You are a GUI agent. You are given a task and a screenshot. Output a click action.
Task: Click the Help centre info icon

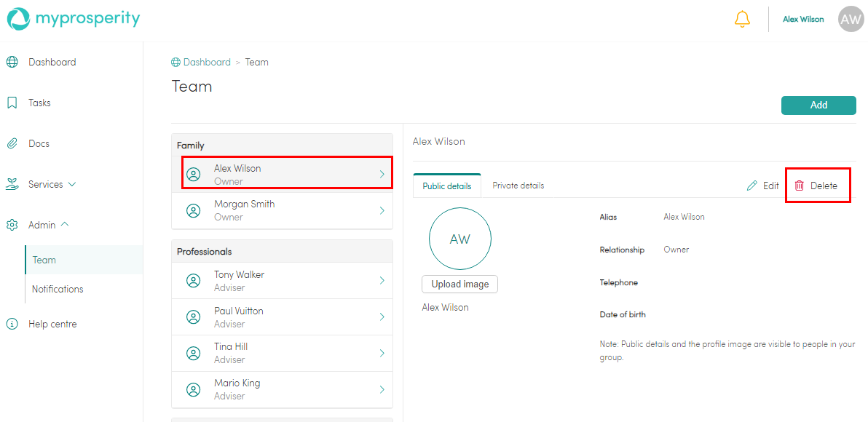click(12, 325)
